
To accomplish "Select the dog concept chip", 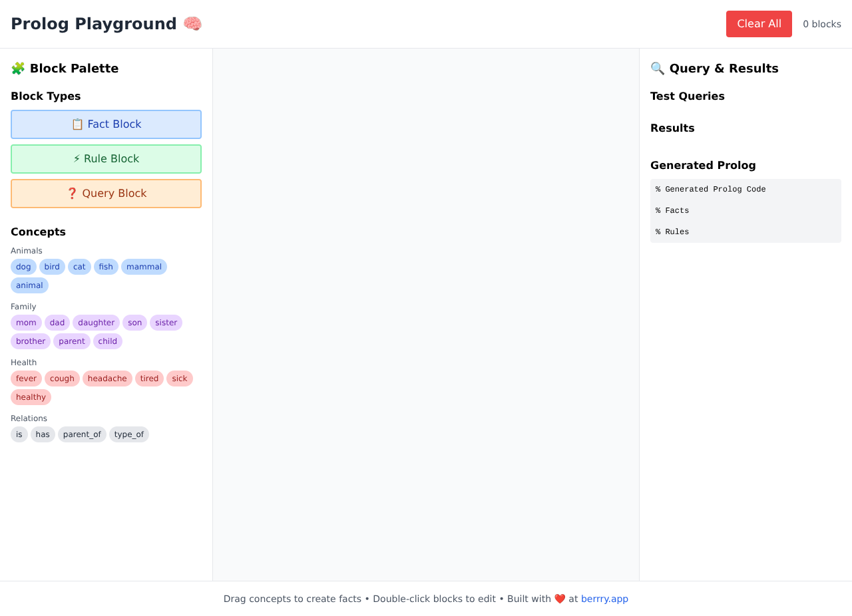I will [x=23, y=267].
